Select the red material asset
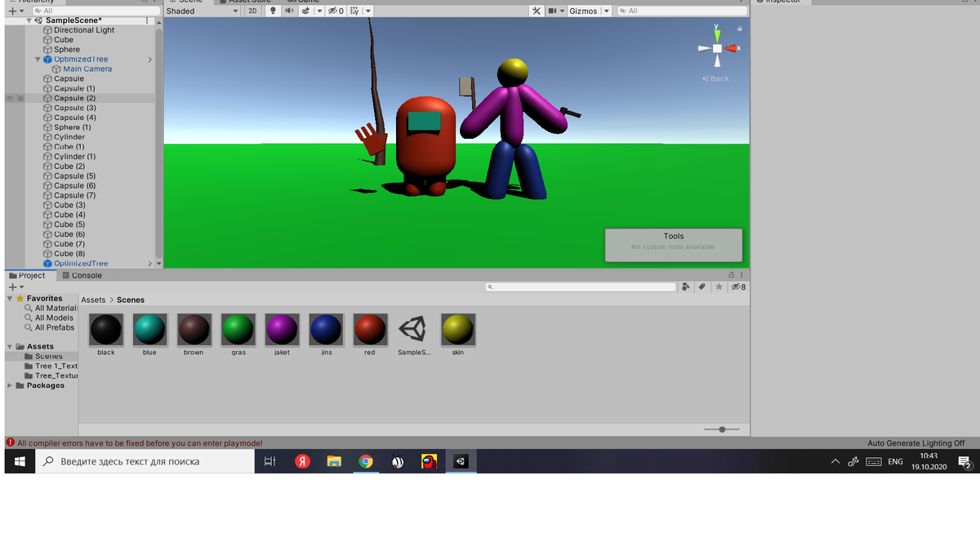Viewport: 980px width, 551px height. [x=370, y=335]
